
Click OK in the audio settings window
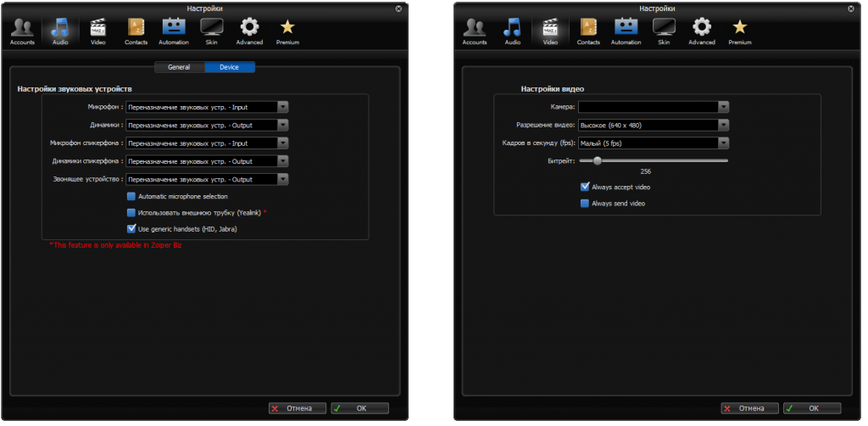(x=359, y=408)
